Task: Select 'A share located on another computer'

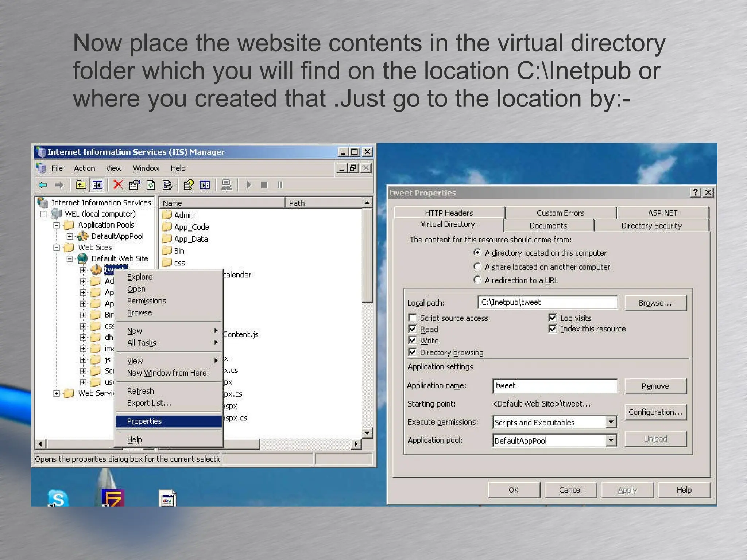Action: [x=477, y=267]
